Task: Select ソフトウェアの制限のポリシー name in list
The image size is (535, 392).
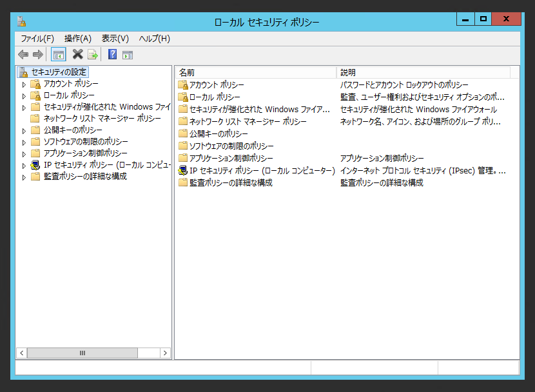Action: (x=231, y=146)
